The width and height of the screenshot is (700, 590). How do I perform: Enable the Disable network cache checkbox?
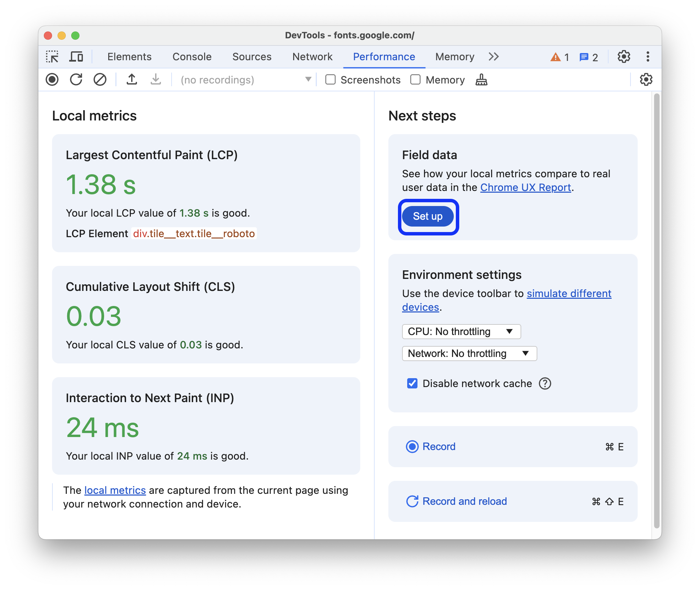coord(411,384)
